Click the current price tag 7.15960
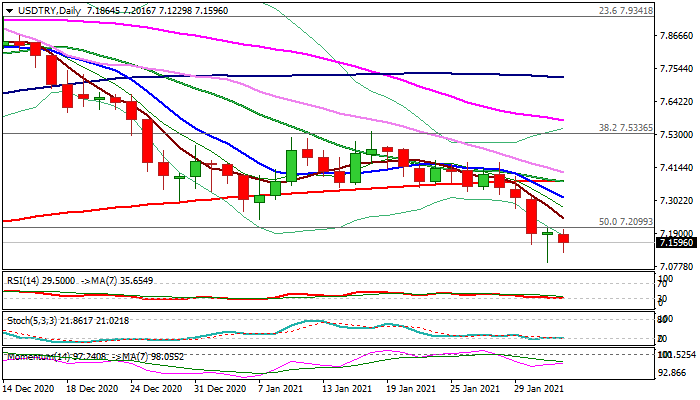This screenshot has height=400, width=700. (x=677, y=242)
